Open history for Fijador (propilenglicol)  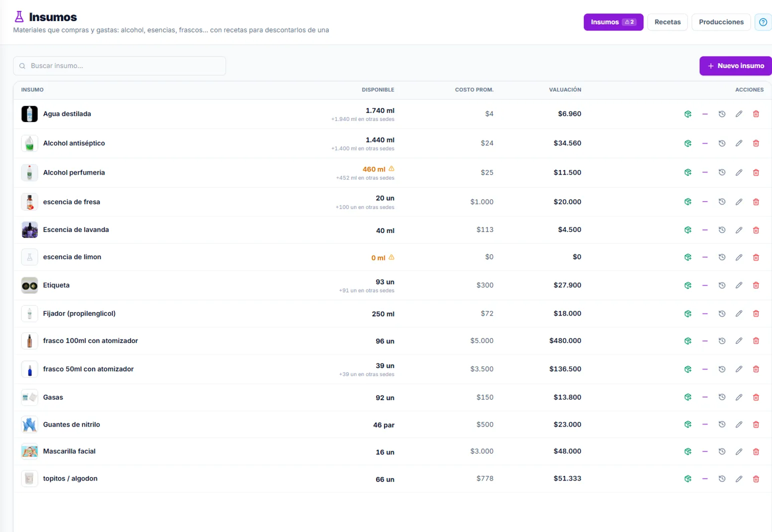click(722, 314)
